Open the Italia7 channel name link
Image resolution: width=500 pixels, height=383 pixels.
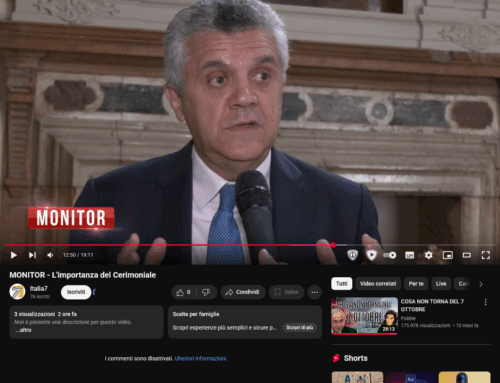39,288
